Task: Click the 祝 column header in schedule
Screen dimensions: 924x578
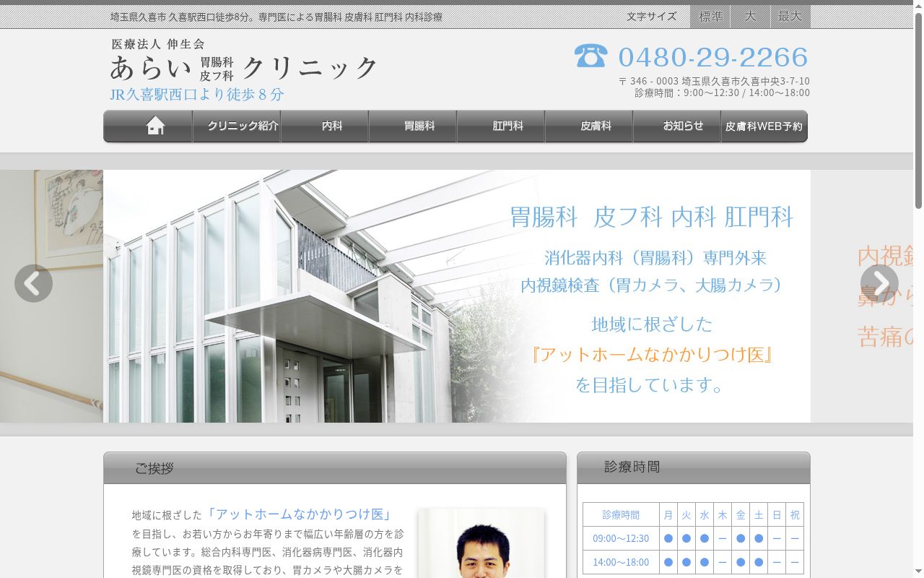Action: click(795, 515)
